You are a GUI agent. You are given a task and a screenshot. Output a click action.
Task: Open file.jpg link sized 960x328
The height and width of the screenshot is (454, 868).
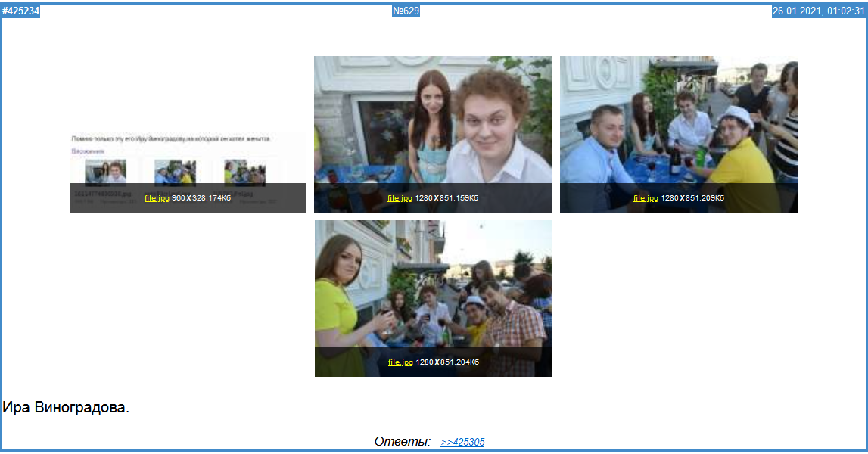pyautogui.click(x=157, y=198)
